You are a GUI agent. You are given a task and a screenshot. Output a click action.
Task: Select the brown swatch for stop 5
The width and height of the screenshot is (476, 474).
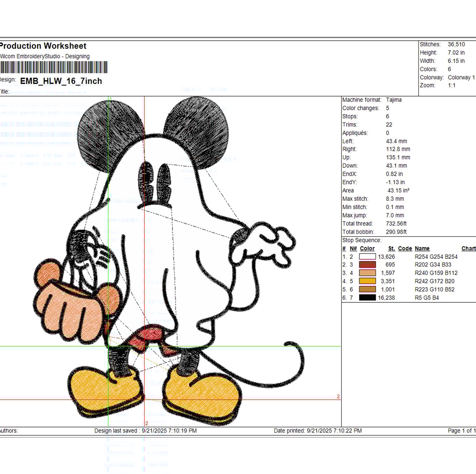(367, 289)
